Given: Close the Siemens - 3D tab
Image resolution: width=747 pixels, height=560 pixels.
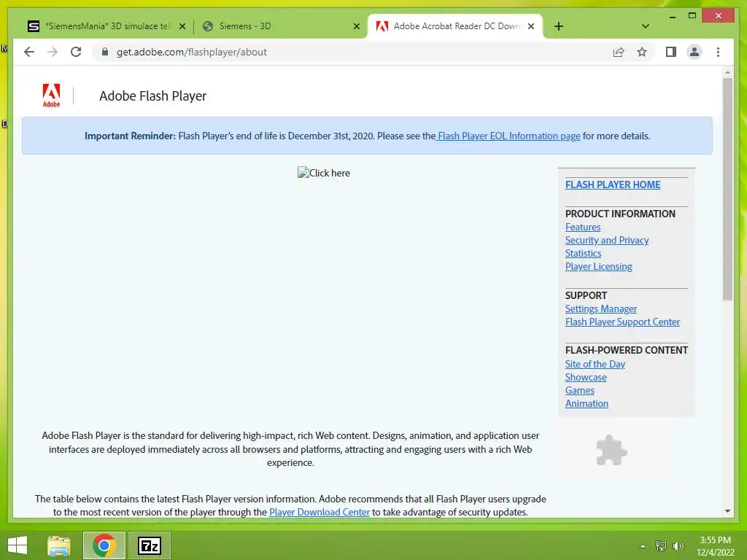Looking at the screenshot, I should pyautogui.click(x=356, y=26).
